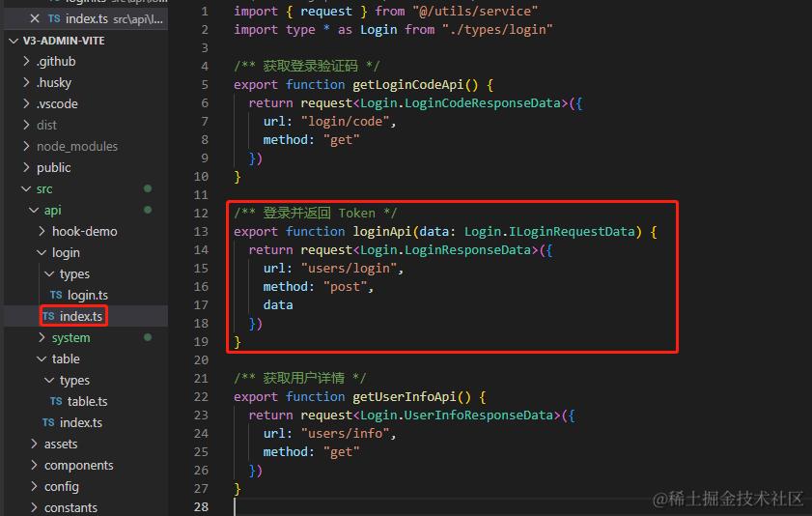The image size is (812, 516).
Task: Click TS icon of table folder index.ts
Action: [48, 422]
